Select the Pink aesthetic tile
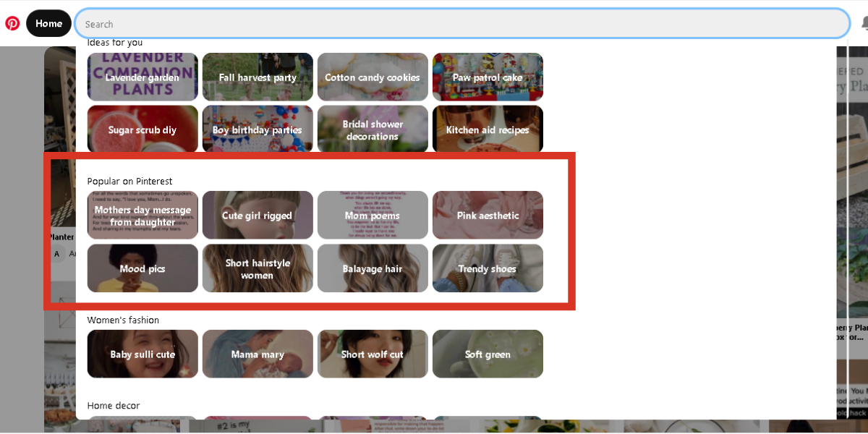 tap(488, 215)
